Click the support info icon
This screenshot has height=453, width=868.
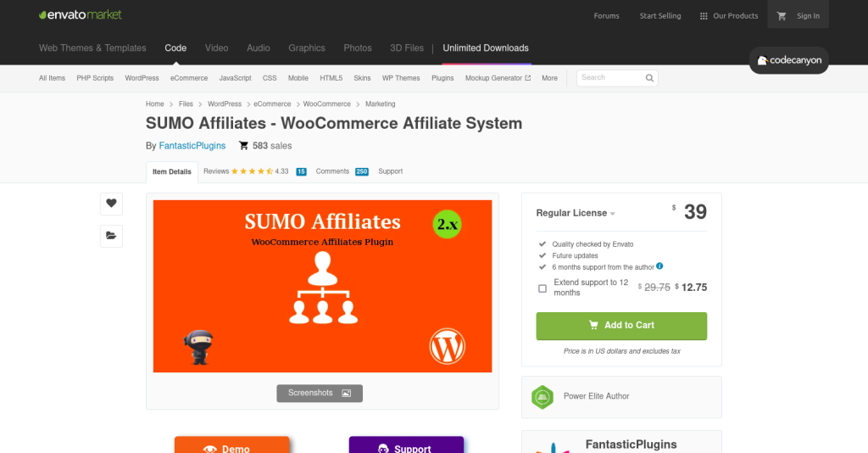click(x=659, y=266)
